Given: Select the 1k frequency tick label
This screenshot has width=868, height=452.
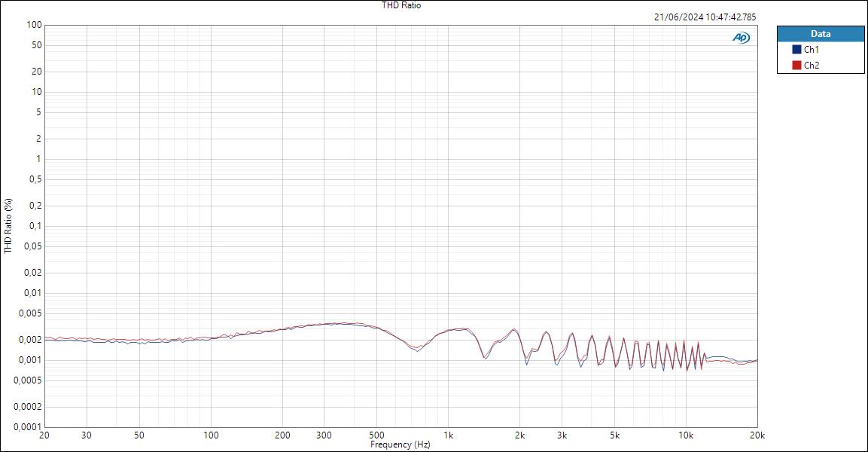Looking at the screenshot, I should (x=449, y=435).
